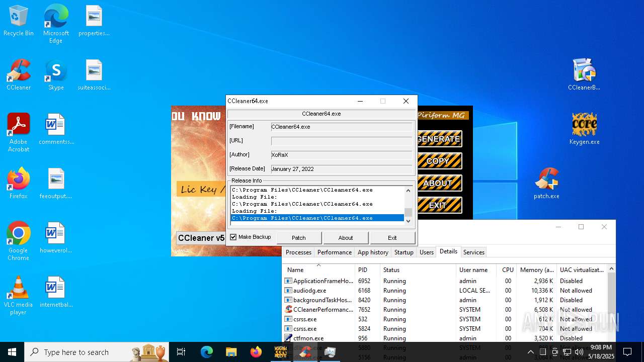Sort processes by the Status column
The width and height of the screenshot is (644, 362).
tap(418, 270)
